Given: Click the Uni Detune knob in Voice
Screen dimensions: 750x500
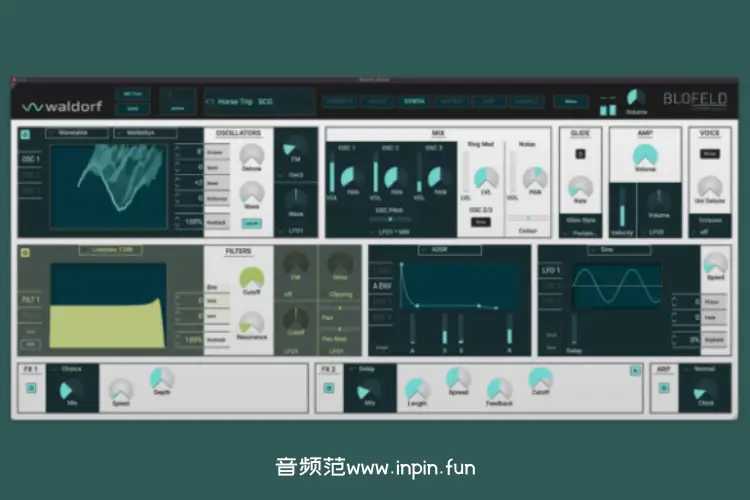Looking at the screenshot, I should tap(710, 187).
